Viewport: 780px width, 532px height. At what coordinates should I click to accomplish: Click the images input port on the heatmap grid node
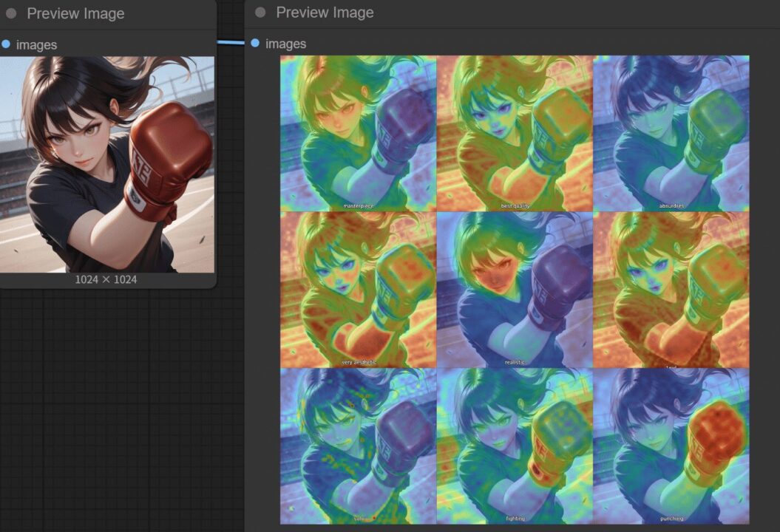tap(255, 44)
